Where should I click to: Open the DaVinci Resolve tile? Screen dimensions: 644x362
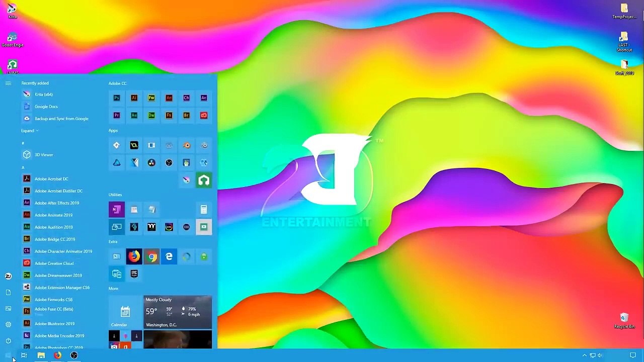click(x=151, y=162)
